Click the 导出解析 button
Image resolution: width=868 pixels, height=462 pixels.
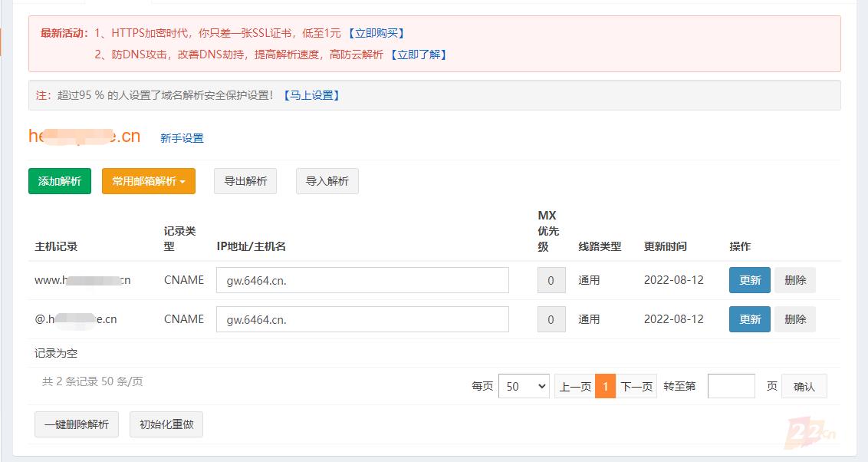pyautogui.click(x=245, y=181)
